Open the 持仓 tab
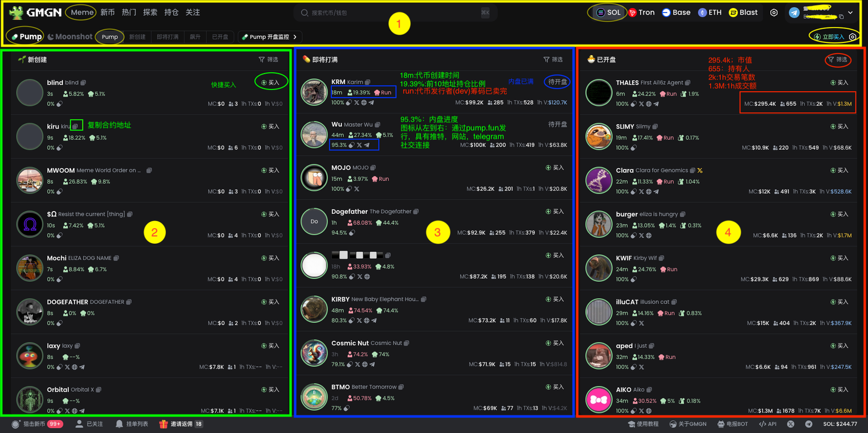This screenshot has height=433, width=868. coord(171,12)
